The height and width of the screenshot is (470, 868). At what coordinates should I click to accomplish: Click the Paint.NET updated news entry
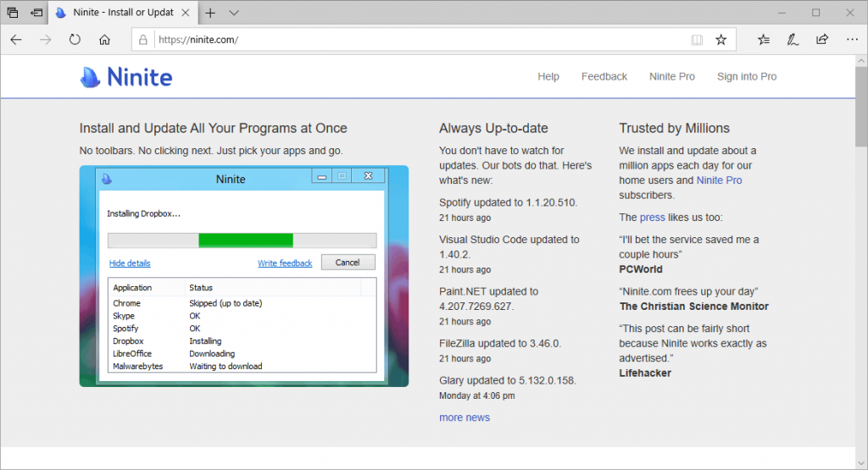(489, 299)
